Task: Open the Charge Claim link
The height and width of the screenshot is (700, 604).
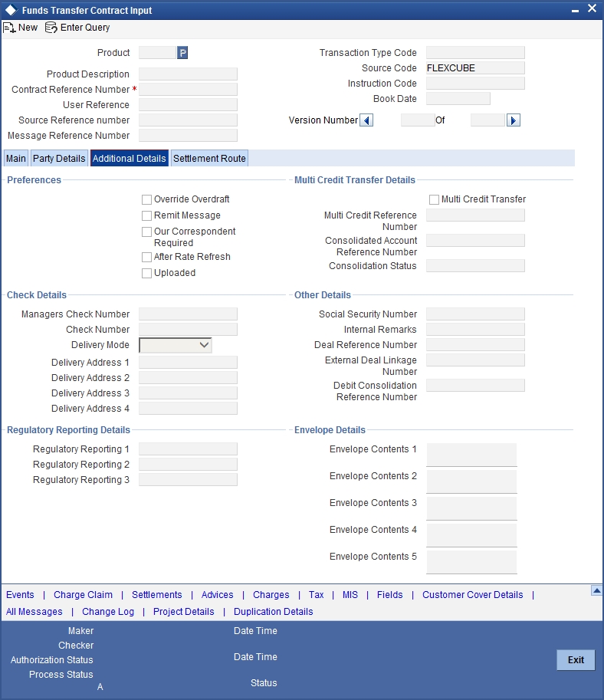Action: pyautogui.click(x=83, y=595)
